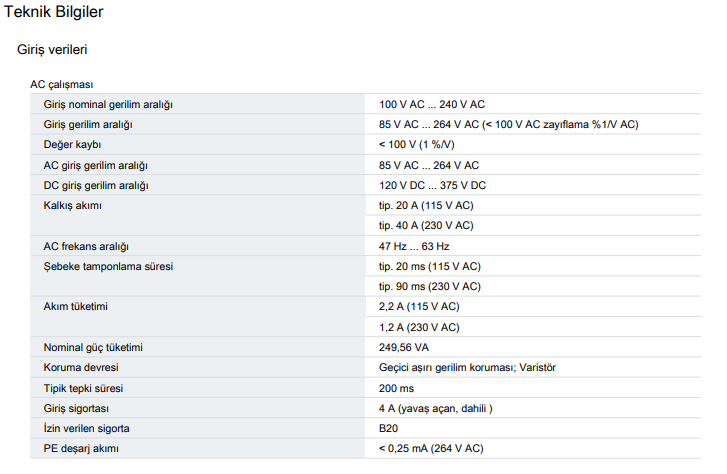Click the 'tip. 40 A (230 V AC)' value
Screen dimensions: 727x474
coord(426,226)
